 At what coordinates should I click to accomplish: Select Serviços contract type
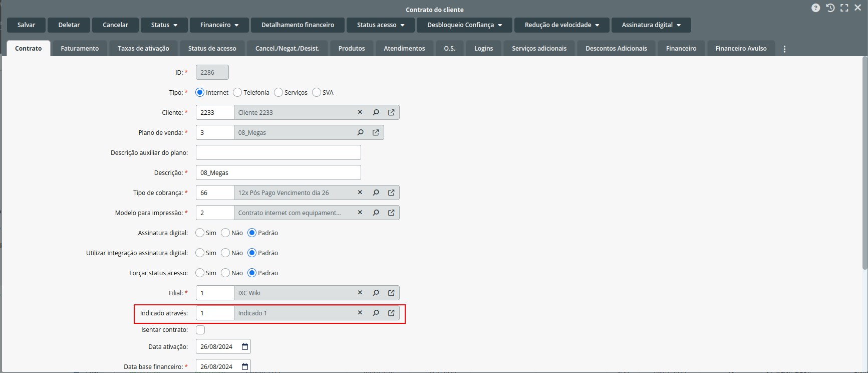click(278, 92)
